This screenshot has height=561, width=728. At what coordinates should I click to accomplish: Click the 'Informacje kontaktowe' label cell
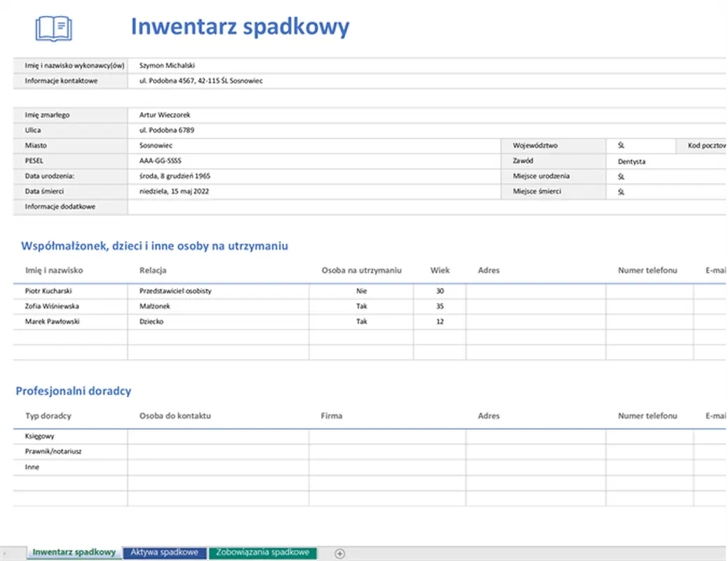click(70, 81)
